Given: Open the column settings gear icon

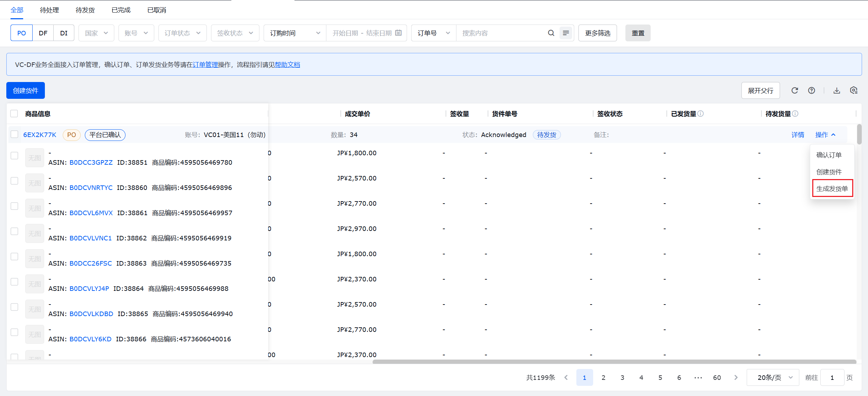Looking at the screenshot, I should pyautogui.click(x=854, y=90).
